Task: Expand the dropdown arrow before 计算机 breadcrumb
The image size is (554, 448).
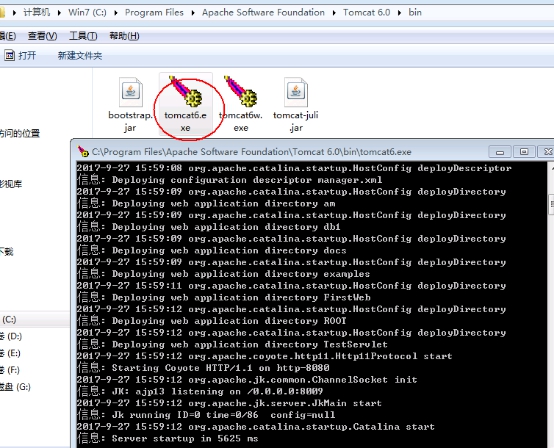Action: (x=14, y=13)
